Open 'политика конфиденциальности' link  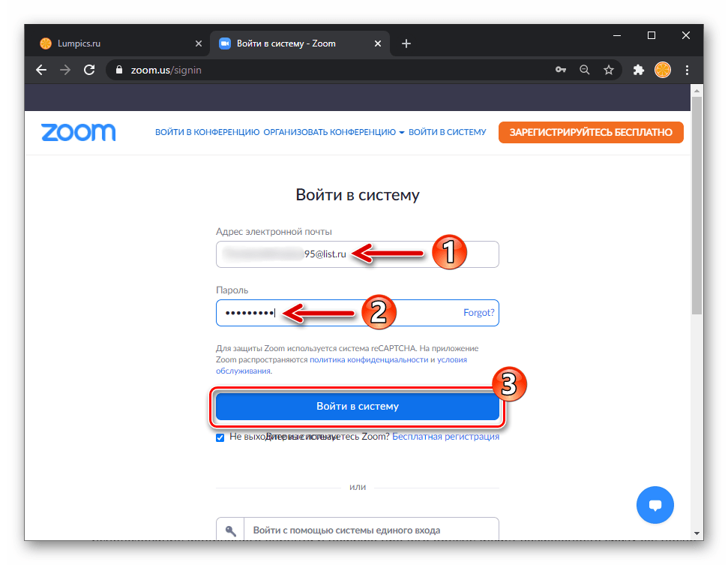tap(369, 359)
